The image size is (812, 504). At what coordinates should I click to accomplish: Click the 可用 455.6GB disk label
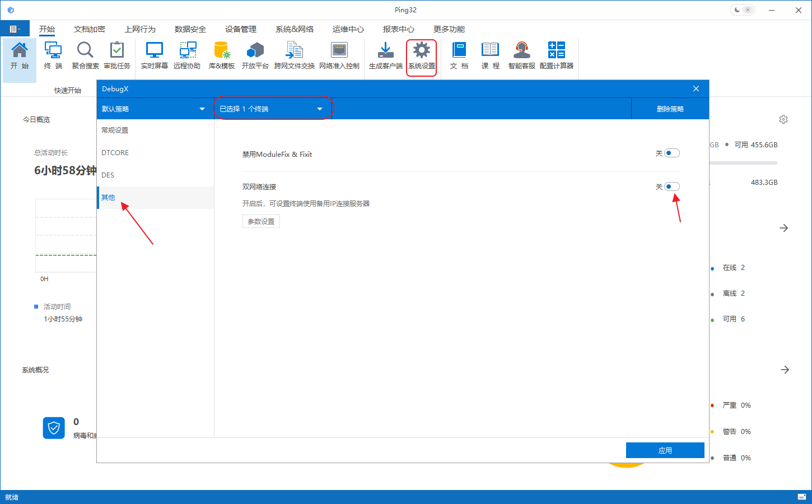click(x=756, y=144)
